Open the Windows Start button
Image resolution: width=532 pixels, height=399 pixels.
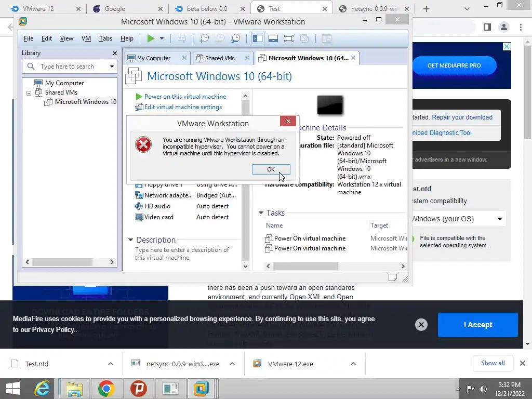(x=13, y=389)
